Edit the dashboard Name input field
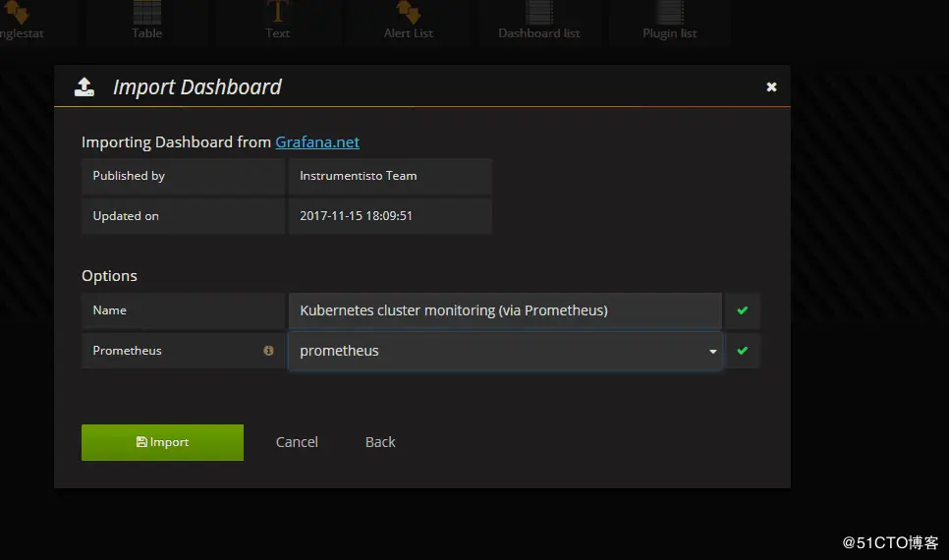Screen dimensions: 949x560 (505, 310)
